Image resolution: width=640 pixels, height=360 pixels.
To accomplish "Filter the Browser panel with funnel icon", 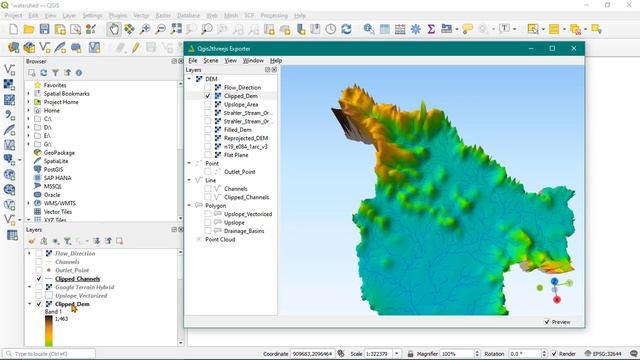I will click(55, 73).
